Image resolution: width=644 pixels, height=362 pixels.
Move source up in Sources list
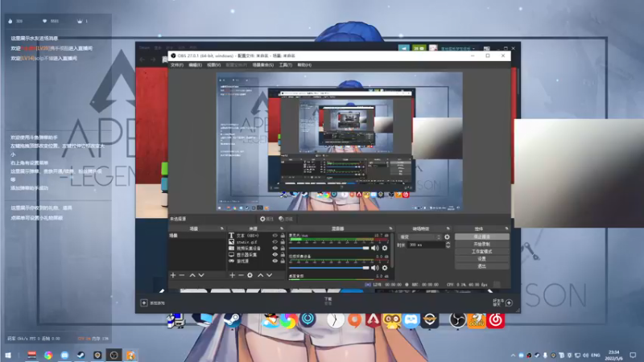coord(260,275)
